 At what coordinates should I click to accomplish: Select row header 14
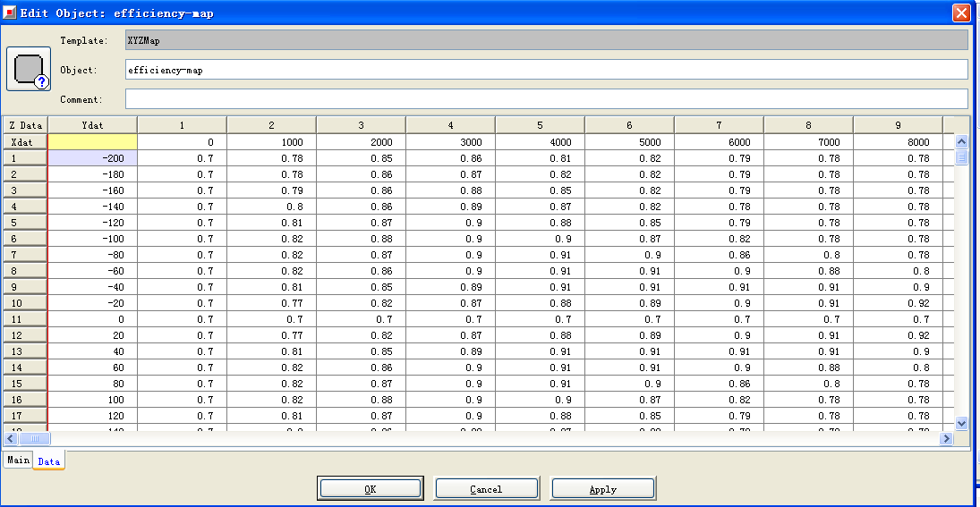pos(26,368)
